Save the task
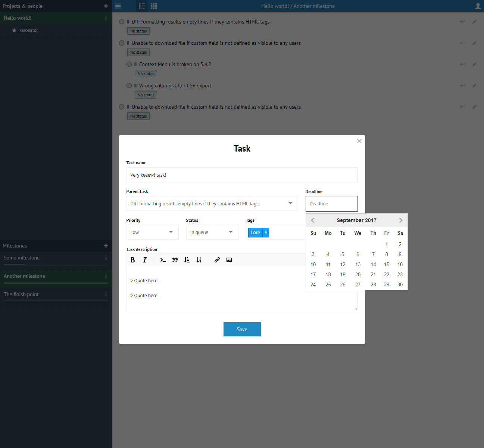This screenshot has height=448, width=484. 242,329
